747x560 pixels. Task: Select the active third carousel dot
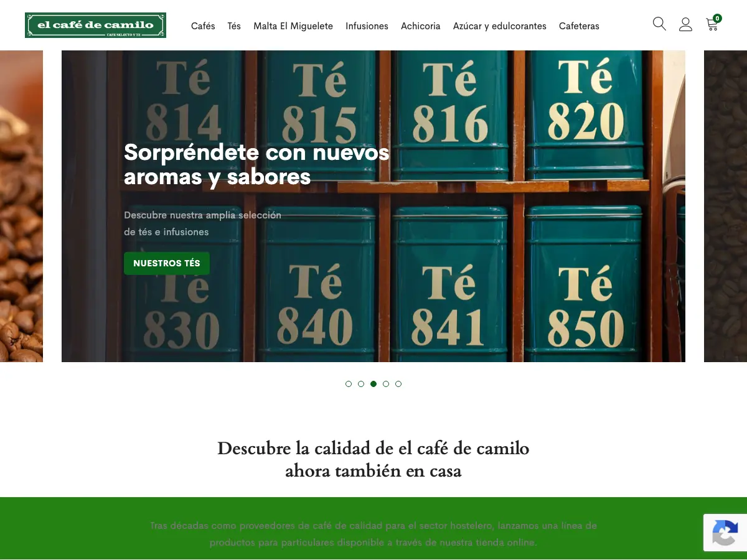374,384
